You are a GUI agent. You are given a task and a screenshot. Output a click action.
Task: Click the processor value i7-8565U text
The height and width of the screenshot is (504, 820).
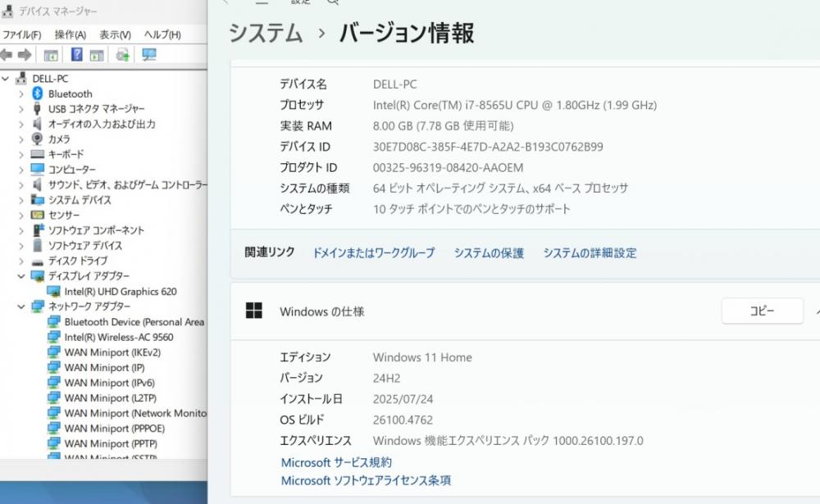click(x=515, y=105)
